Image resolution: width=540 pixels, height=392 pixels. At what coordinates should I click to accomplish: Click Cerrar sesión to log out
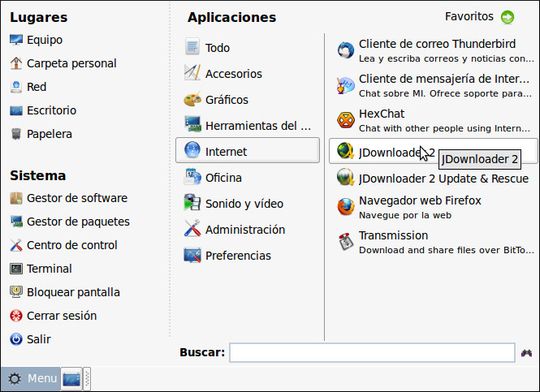tap(61, 316)
